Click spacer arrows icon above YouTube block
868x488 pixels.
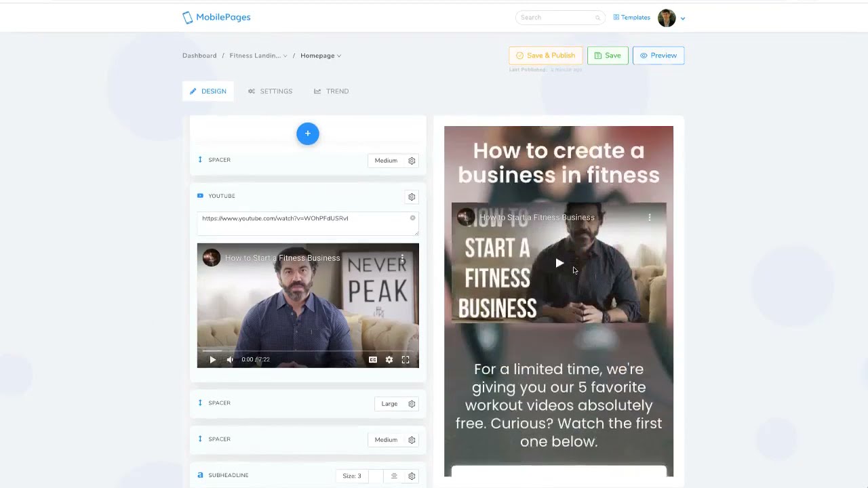tap(200, 160)
